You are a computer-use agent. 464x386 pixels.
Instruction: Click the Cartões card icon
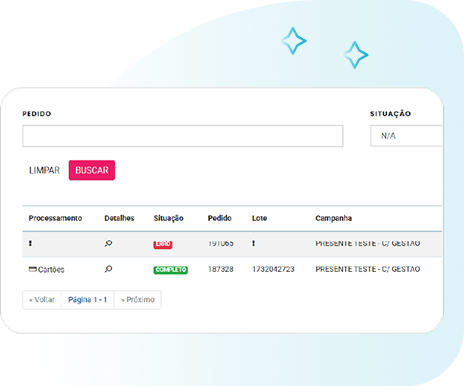click(x=33, y=269)
